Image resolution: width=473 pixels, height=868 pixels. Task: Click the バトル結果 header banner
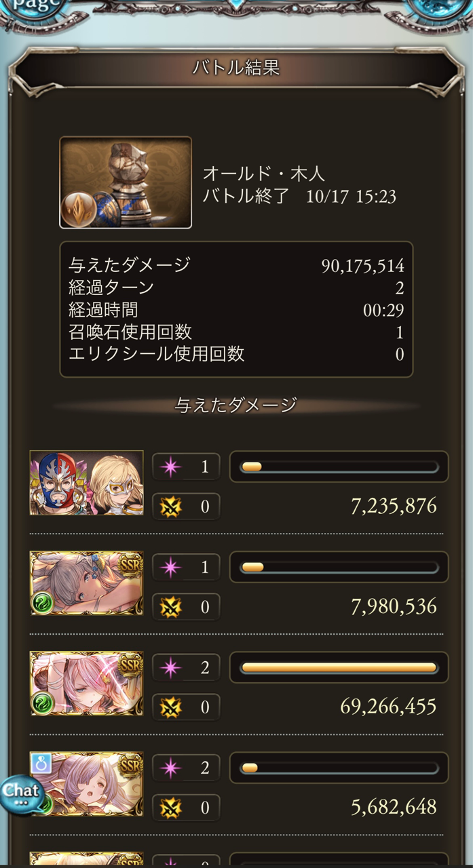236,68
